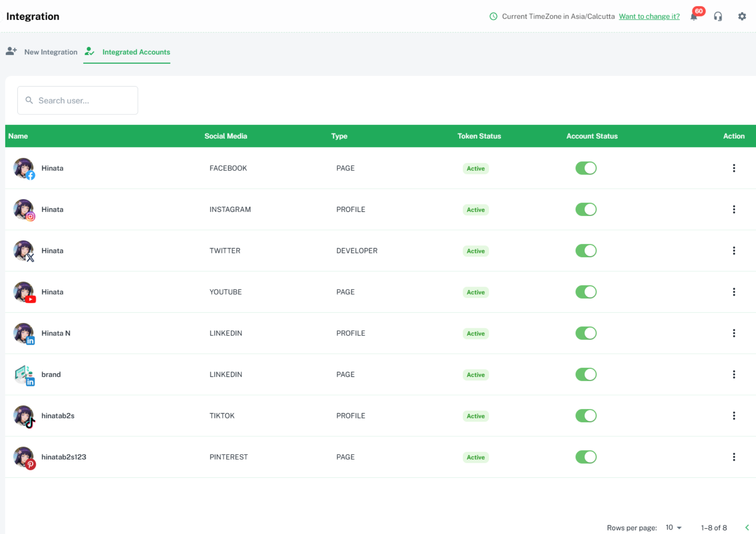
Task: Open the Facebook icon on Hinata's avatar
Action: tap(31, 175)
